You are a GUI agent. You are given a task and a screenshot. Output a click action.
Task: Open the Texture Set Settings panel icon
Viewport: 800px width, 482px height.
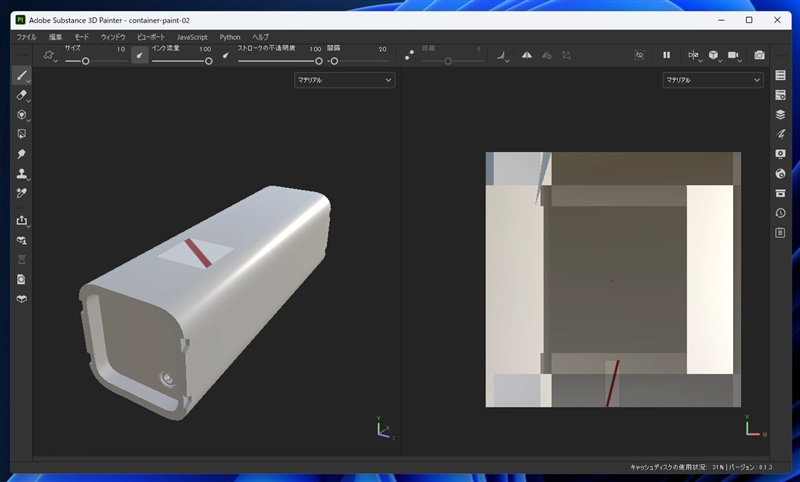pyautogui.click(x=780, y=95)
